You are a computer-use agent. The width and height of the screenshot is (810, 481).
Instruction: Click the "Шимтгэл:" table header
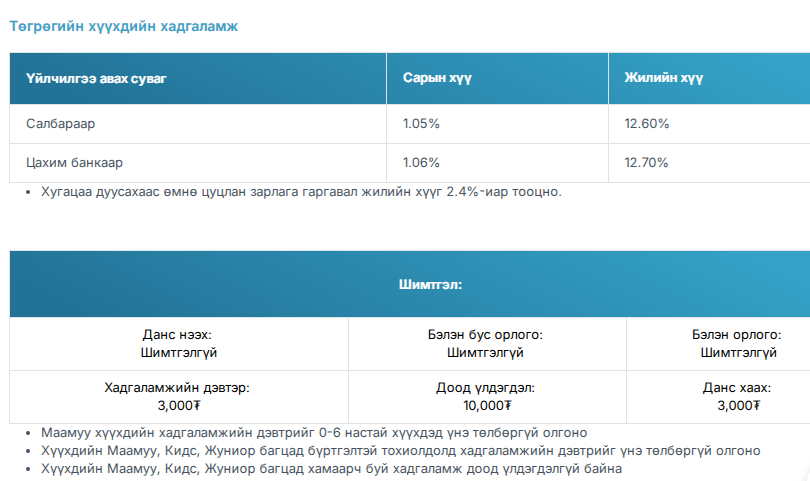pos(429,284)
